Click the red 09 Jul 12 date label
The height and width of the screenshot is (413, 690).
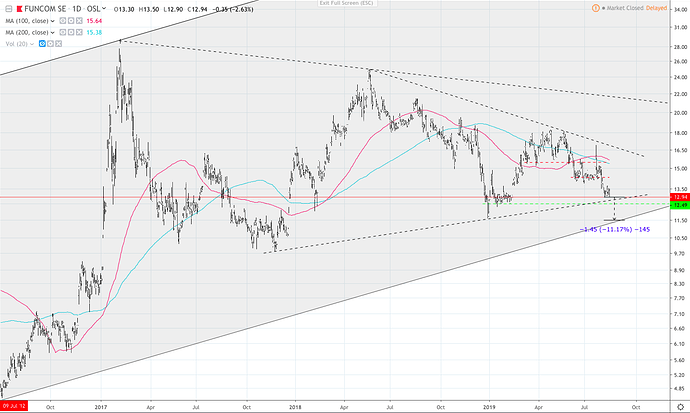point(14,406)
